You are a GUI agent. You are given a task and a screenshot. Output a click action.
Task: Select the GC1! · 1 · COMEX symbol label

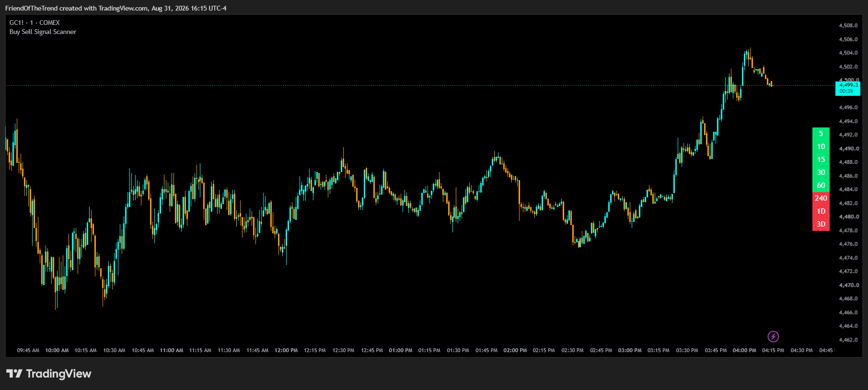click(x=35, y=23)
